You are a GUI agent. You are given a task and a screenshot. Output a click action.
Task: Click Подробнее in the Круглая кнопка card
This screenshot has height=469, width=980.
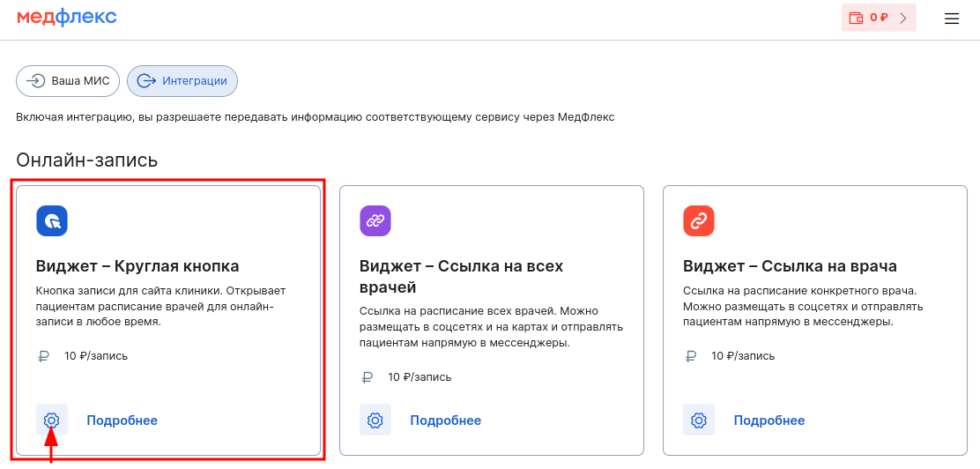[122, 421]
